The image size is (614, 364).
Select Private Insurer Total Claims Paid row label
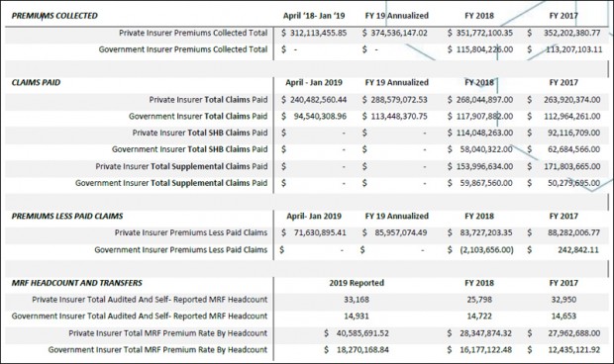click(208, 100)
